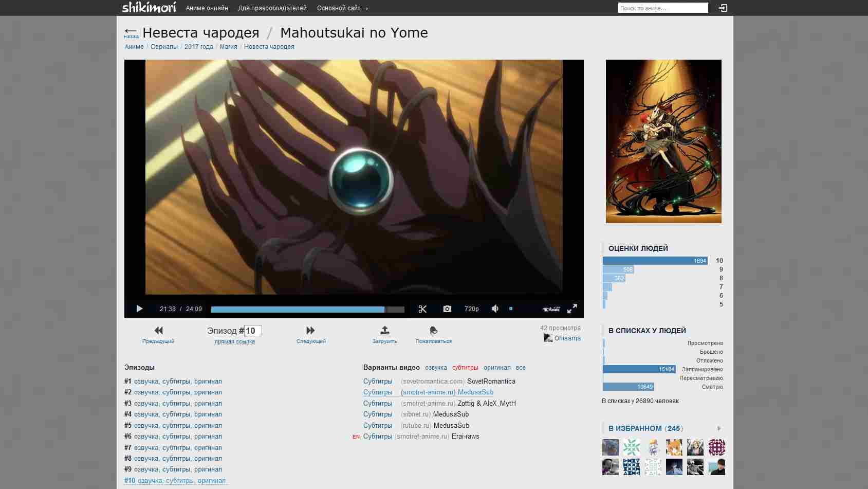Click the 'В списках у 26890 человек' text
This screenshot has width=868, height=489.
[640, 401]
